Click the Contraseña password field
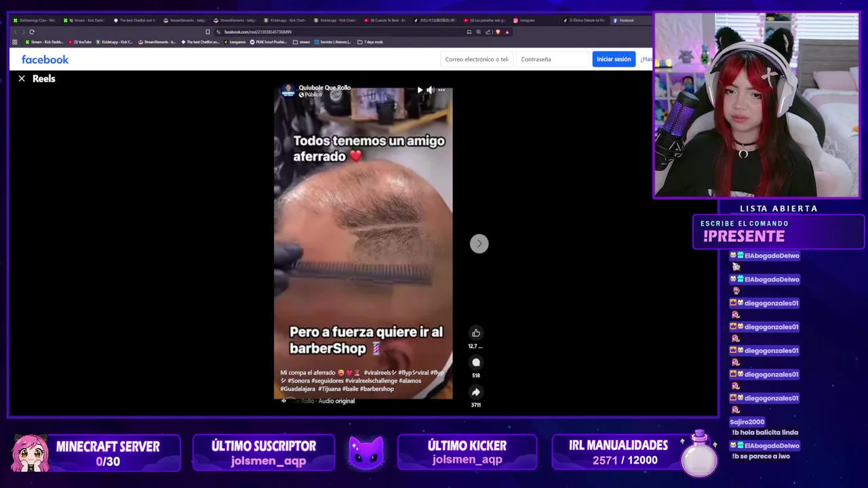 coord(553,59)
